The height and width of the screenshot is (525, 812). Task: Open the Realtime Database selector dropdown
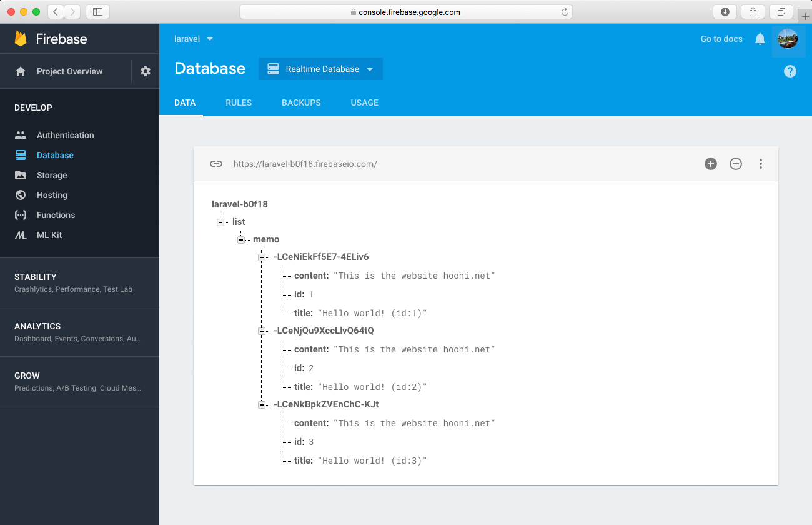(320, 69)
